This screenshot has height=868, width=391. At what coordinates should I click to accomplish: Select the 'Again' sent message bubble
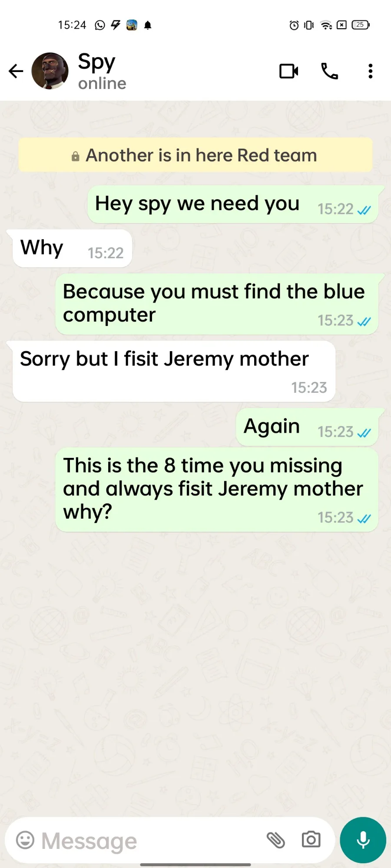[307, 427]
